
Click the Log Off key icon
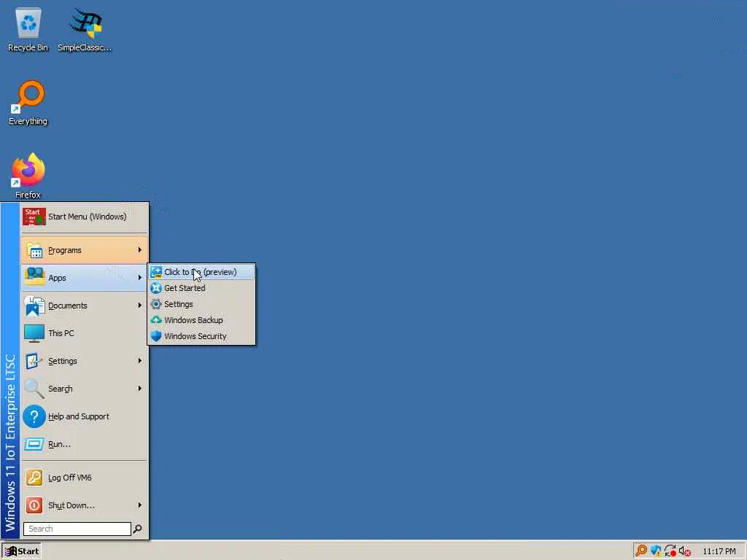[x=34, y=478]
